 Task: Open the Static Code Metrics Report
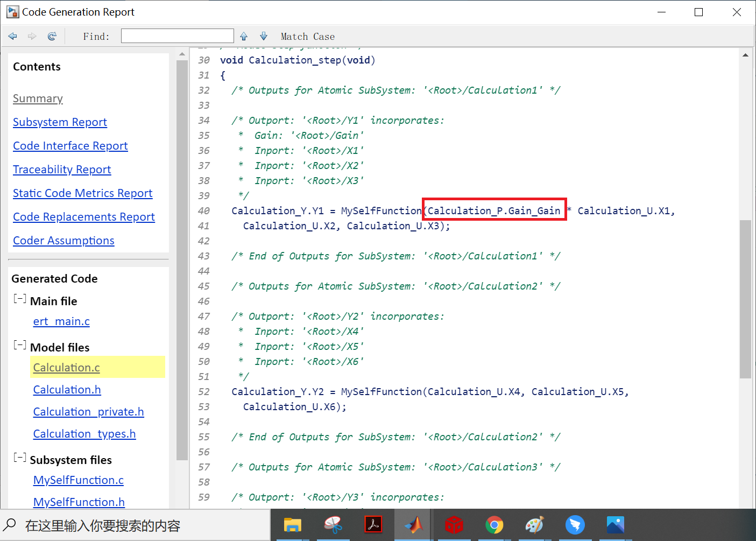pos(83,193)
